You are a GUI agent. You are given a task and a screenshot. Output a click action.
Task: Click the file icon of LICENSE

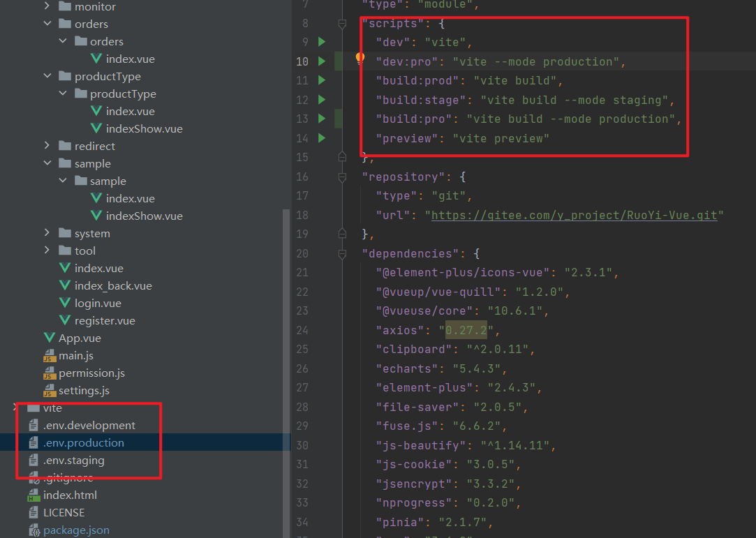coord(34,512)
